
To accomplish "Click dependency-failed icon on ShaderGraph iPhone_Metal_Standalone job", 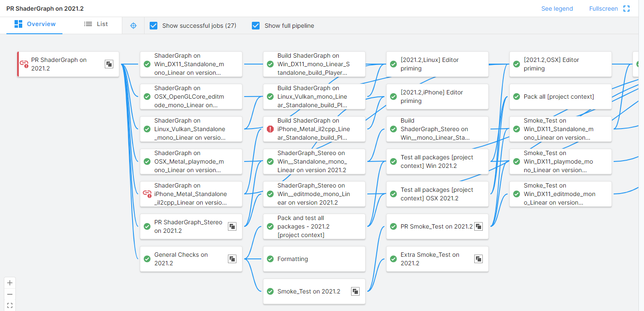I will 147,194.
